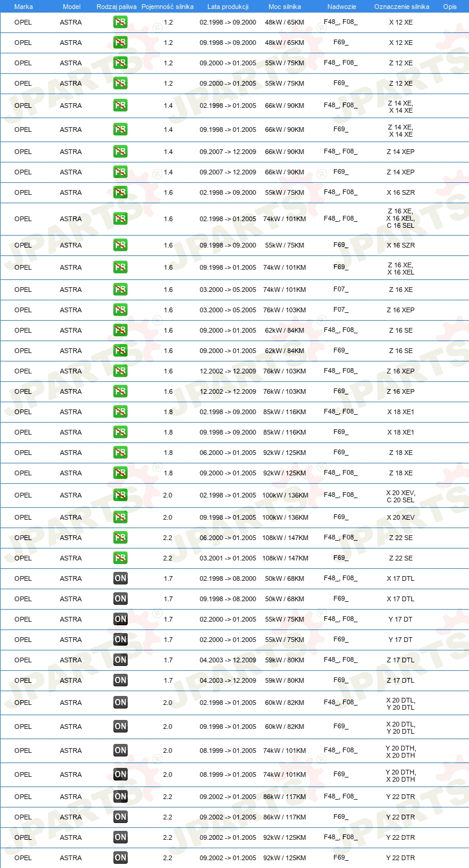Select the date '08.1999 -> 01.2005' in the F69_ row

pos(228,774)
